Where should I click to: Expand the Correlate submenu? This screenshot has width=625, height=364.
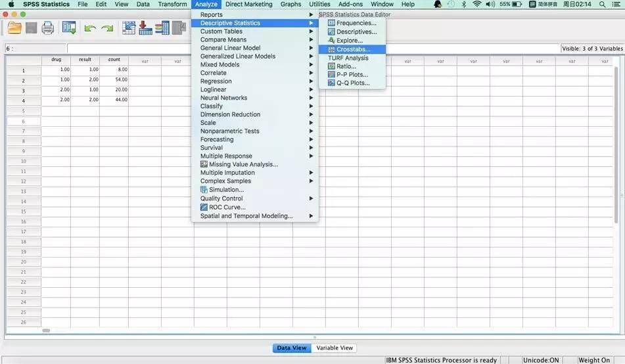(x=255, y=73)
